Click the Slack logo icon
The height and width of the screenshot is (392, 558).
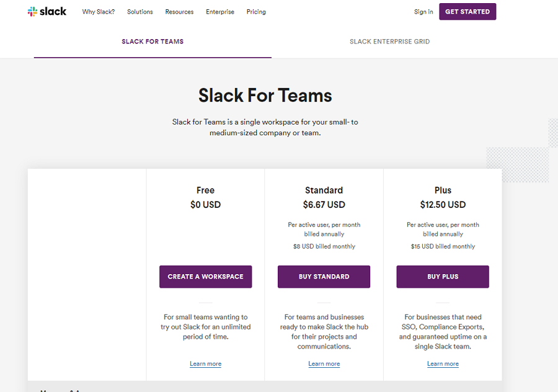coord(33,12)
